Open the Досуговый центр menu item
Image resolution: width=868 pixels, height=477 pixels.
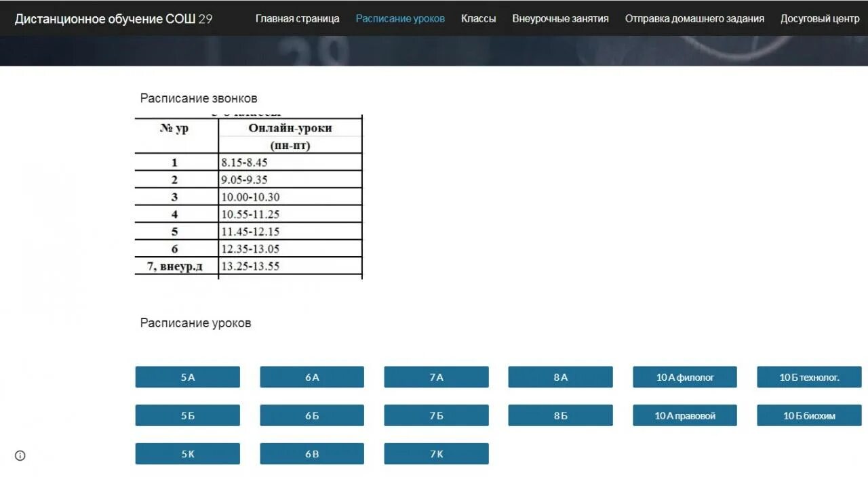tap(820, 18)
